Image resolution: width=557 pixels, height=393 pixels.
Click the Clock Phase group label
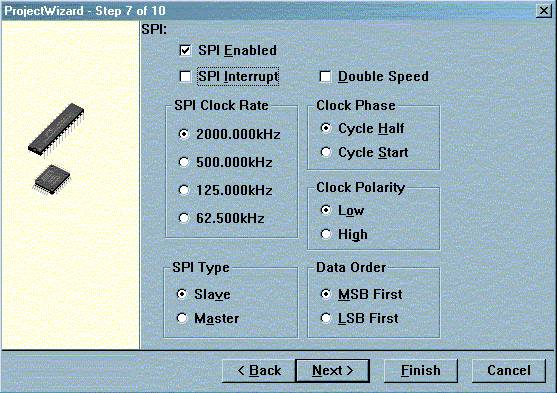356,106
